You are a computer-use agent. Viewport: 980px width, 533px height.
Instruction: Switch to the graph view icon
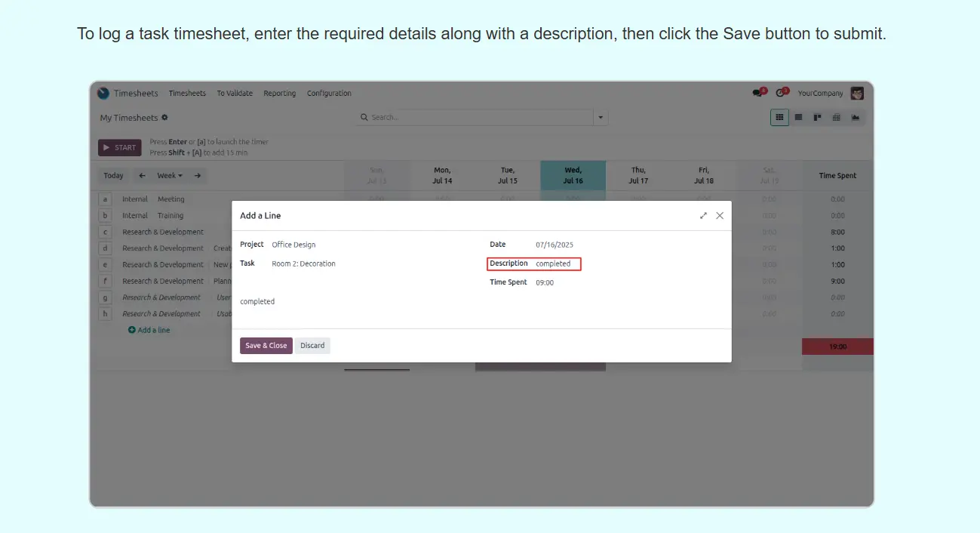856,118
